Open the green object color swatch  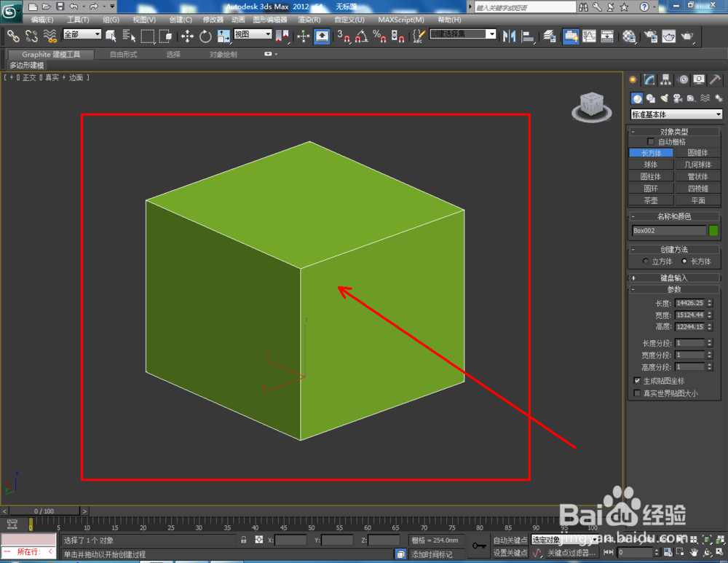click(713, 230)
